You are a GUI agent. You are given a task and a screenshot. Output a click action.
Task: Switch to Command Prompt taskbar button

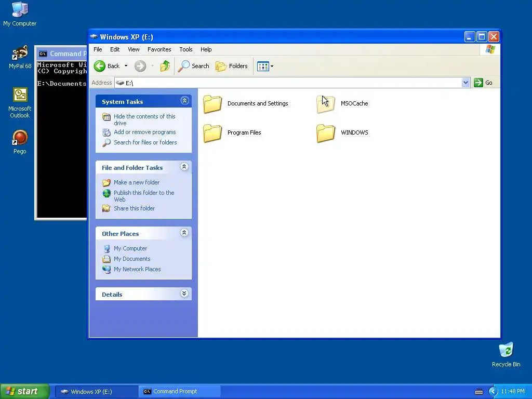point(179,392)
